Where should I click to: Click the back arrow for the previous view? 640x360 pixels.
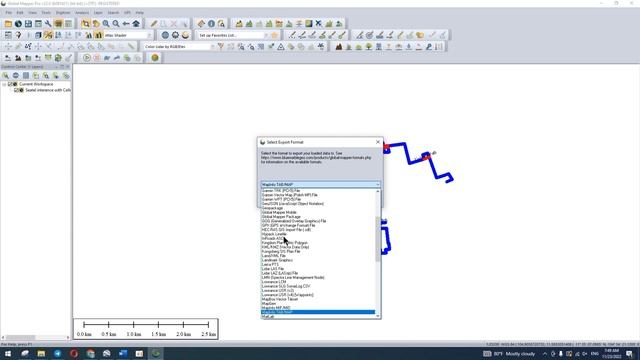coord(126,24)
